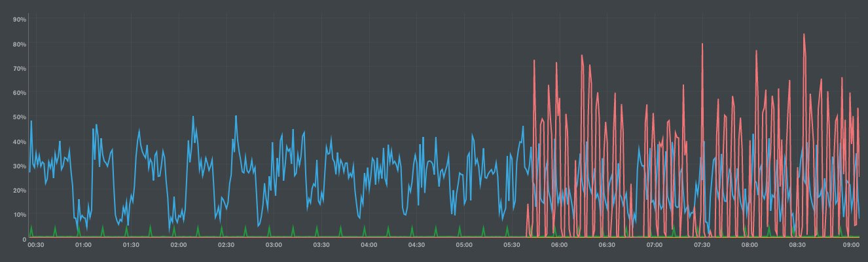This screenshot has height=262, width=868.
Task: Click the 03:30 time axis label
Action: coord(321,245)
